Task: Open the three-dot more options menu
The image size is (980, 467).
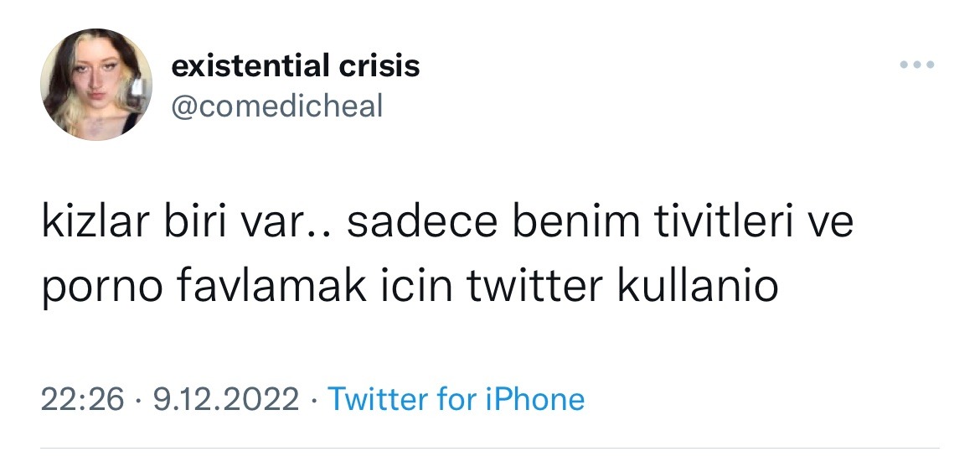Action: pos(917,65)
